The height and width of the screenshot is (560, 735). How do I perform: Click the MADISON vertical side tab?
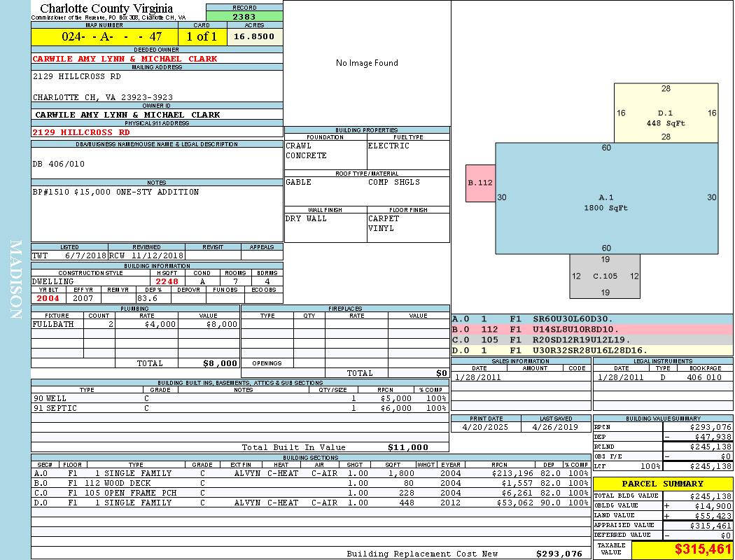[x=15, y=280]
